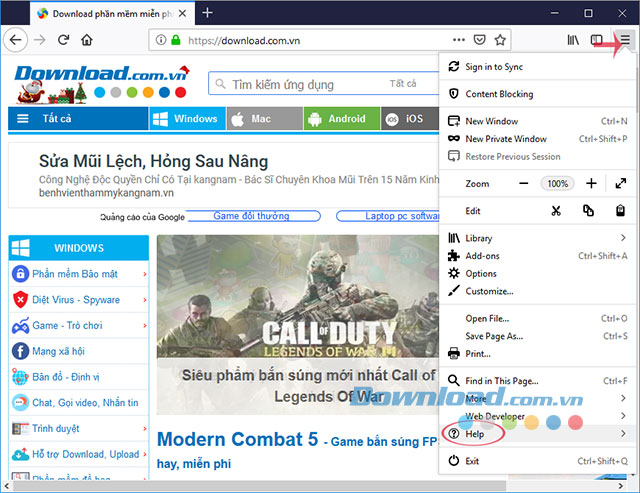Screen dimensions: 640x493
Task: Expand the Help submenu
Action: 537,433
